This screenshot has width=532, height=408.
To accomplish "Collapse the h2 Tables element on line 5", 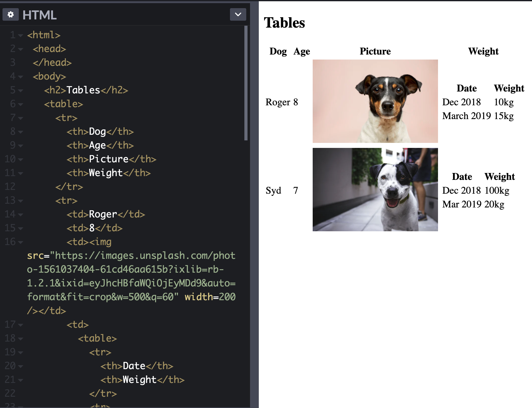I will 20,90.
